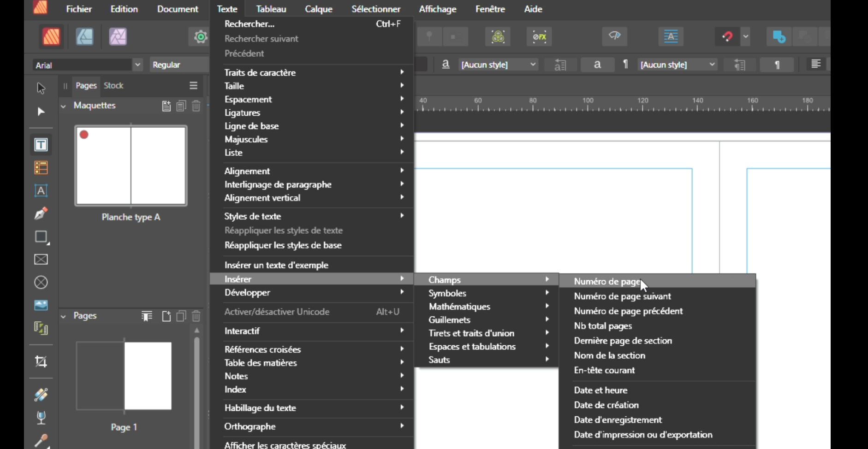Switch to the Stock tab
This screenshot has width=868, height=449.
click(x=113, y=86)
